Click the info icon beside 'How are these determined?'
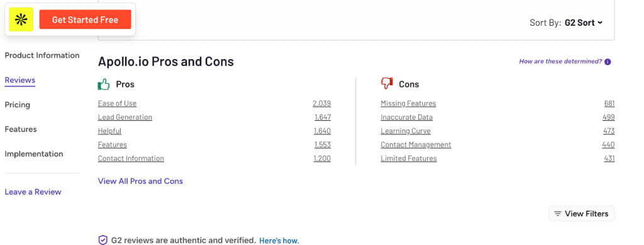This screenshot has height=245, width=644. [608, 62]
